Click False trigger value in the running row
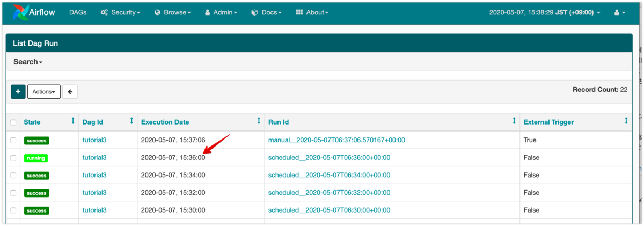644x226 pixels. coord(531,158)
